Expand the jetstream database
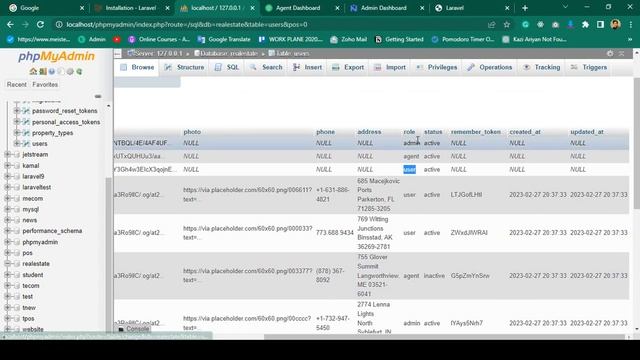Viewport: 640px width, 360px height. click(7, 154)
